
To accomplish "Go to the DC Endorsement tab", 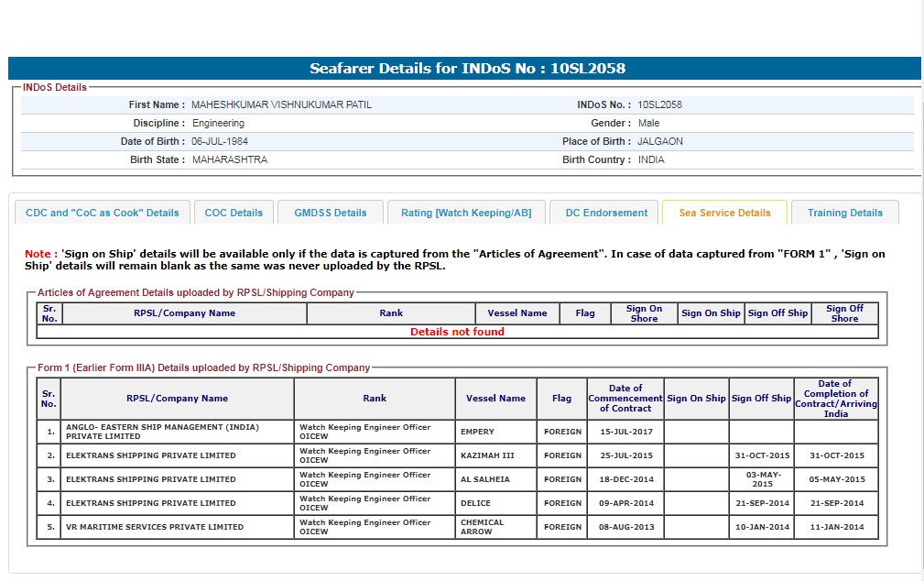I will point(606,213).
